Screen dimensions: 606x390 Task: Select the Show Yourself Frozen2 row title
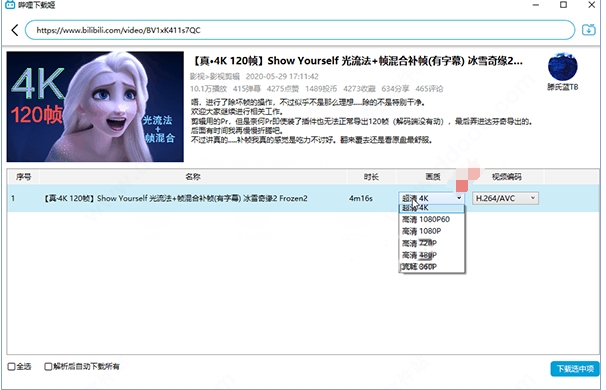coord(175,198)
